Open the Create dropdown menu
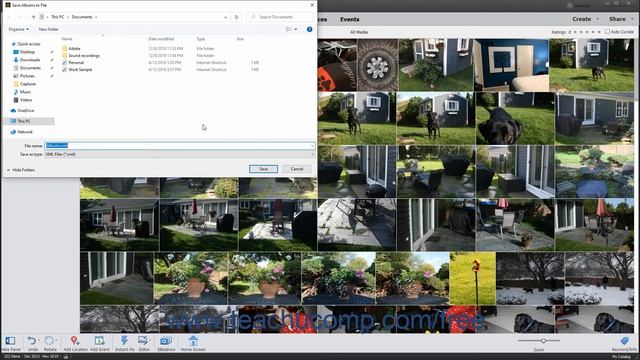Image resolution: width=640 pixels, height=360 pixels. 585,19
